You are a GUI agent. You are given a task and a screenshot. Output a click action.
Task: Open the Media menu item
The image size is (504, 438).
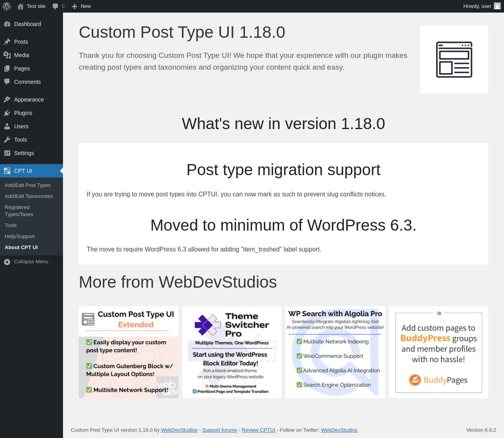coord(22,55)
